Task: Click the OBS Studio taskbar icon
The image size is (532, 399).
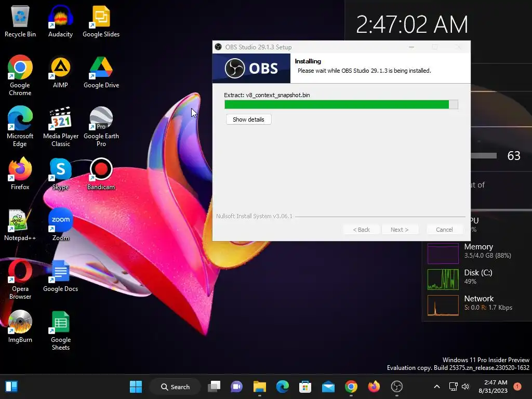Action: click(396, 387)
